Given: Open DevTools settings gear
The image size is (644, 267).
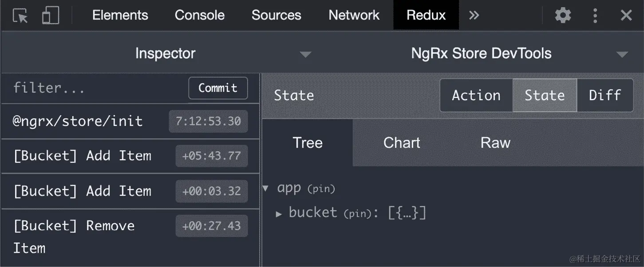Looking at the screenshot, I should click(x=562, y=15).
